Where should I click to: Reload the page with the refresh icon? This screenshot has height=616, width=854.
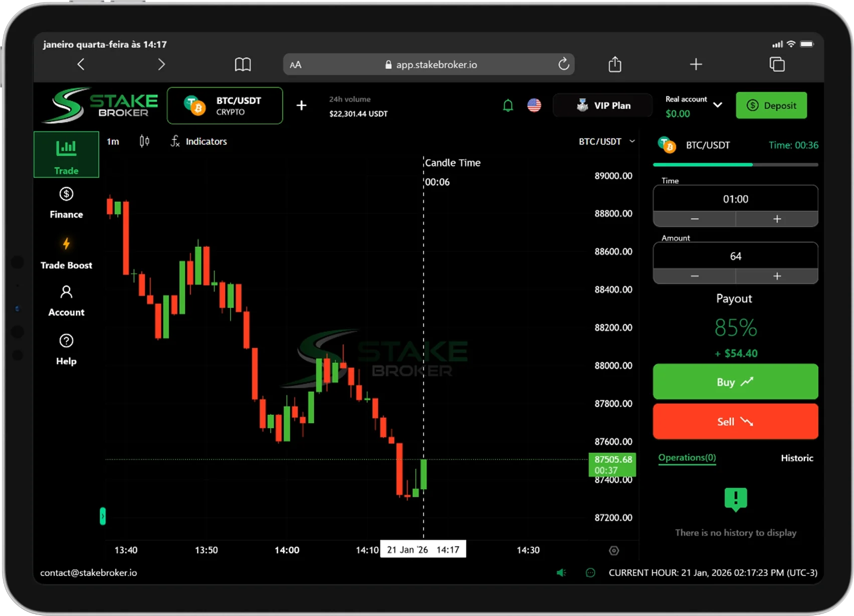[x=563, y=64]
